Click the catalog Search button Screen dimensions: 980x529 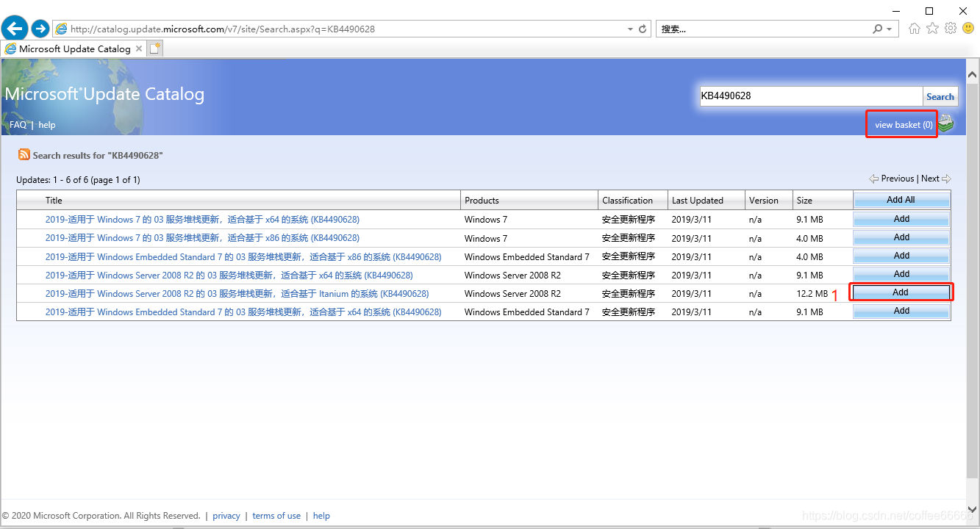(x=940, y=96)
